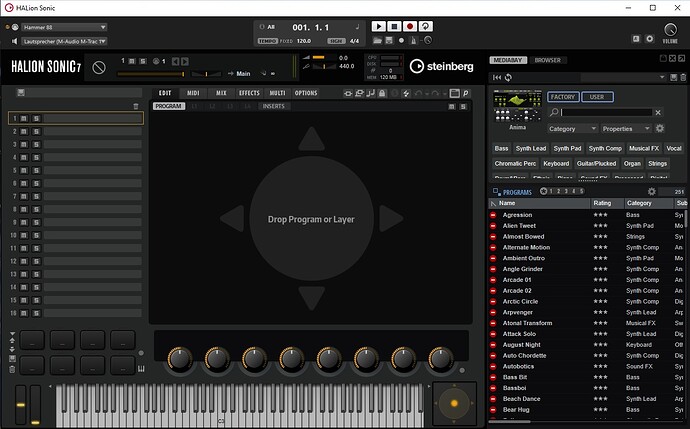
Task: Click the first trigger pad
Action: tap(32, 340)
